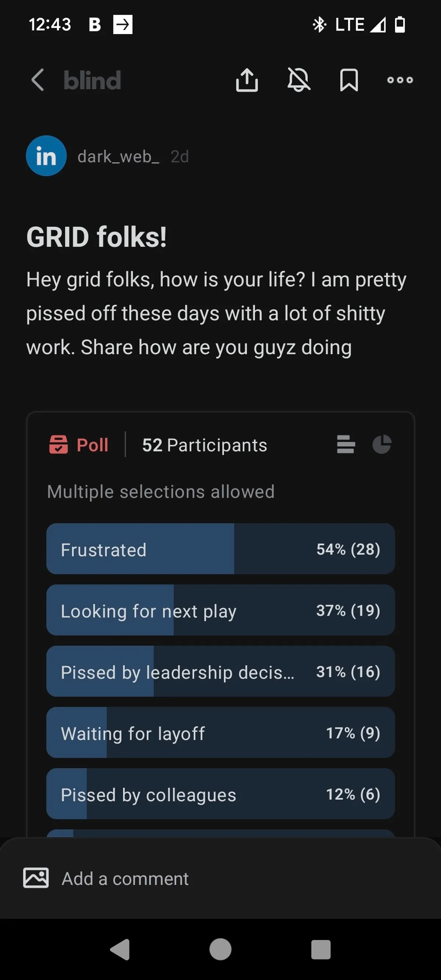Screen dimensions: 441x980
Task: Select the Frustrated poll option
Action: (220, 549)
